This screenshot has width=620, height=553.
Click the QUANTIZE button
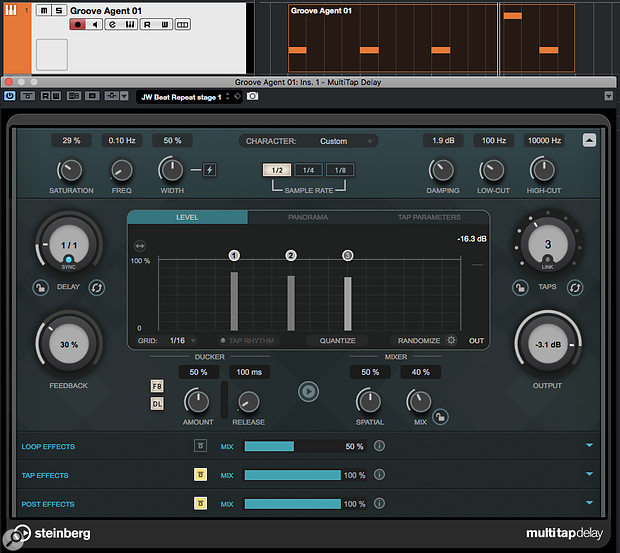[x=337, y=340]
